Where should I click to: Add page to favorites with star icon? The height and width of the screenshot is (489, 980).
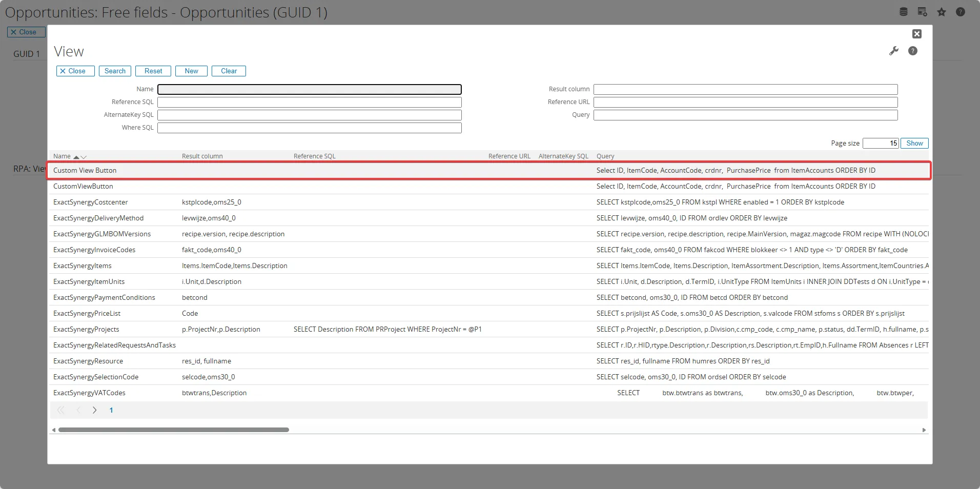pos(942,12)
